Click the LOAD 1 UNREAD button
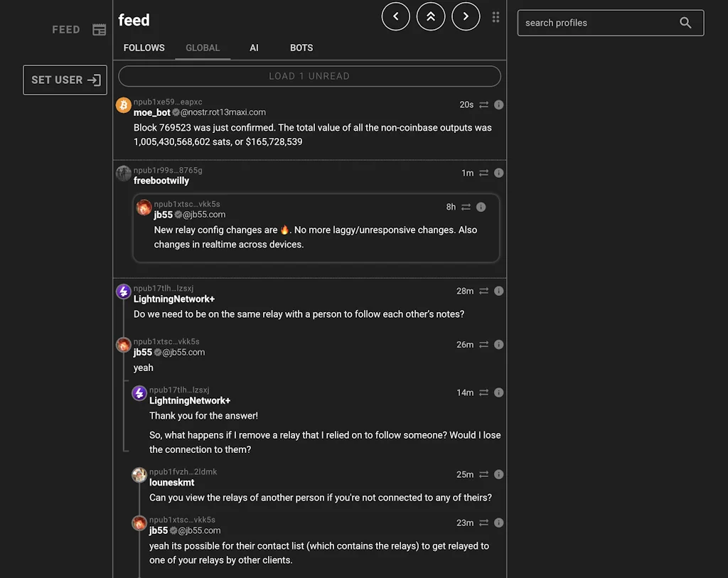The image size is (728, 578). 309,76
